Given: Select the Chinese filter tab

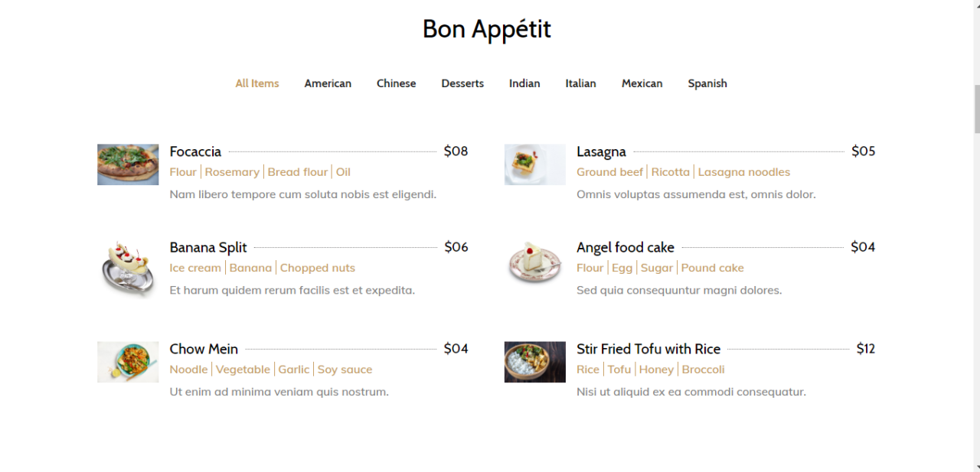Looking at the screenshot, I should click(x=396, y=83).
